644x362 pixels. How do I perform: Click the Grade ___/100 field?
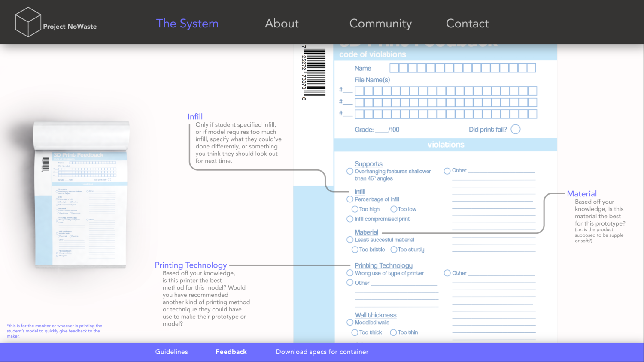pos(377,130)
